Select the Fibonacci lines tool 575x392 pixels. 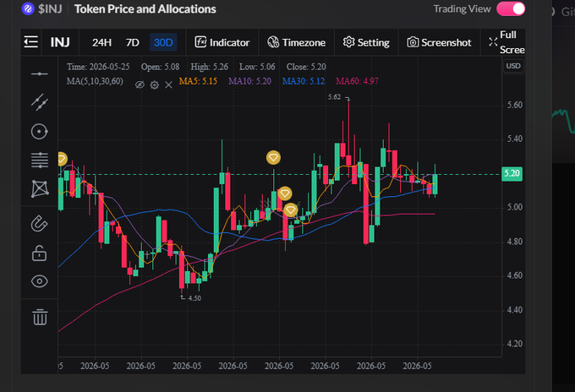coord(40,161)
